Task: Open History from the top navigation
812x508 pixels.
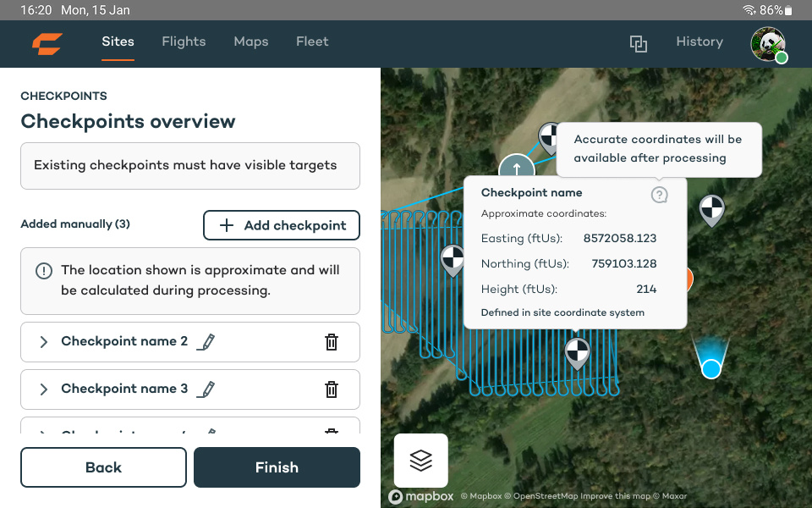Action: pyautogui.click(x=700, y=41)
